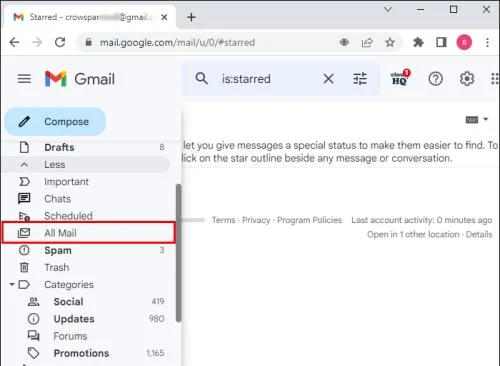Open the All Mail label
Image resolution: width=500 pixels, height=366 pixels.
(x=88, y=233)
